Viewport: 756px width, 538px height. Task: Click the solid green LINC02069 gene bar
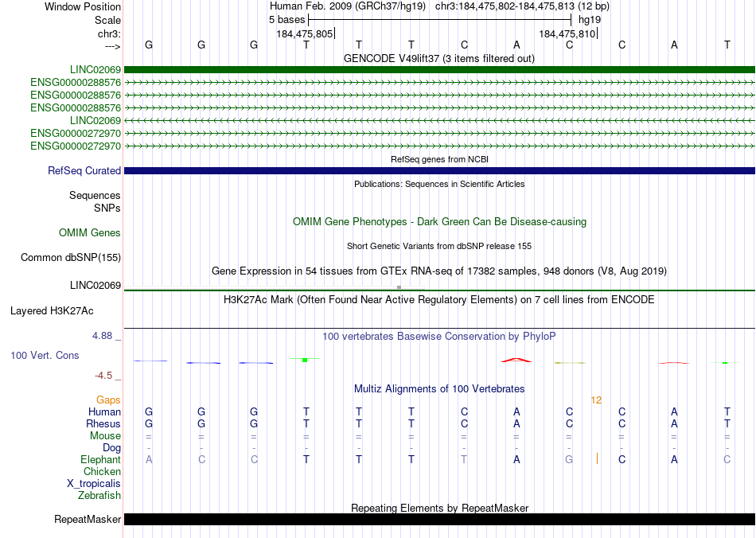(x=439, y=70)
